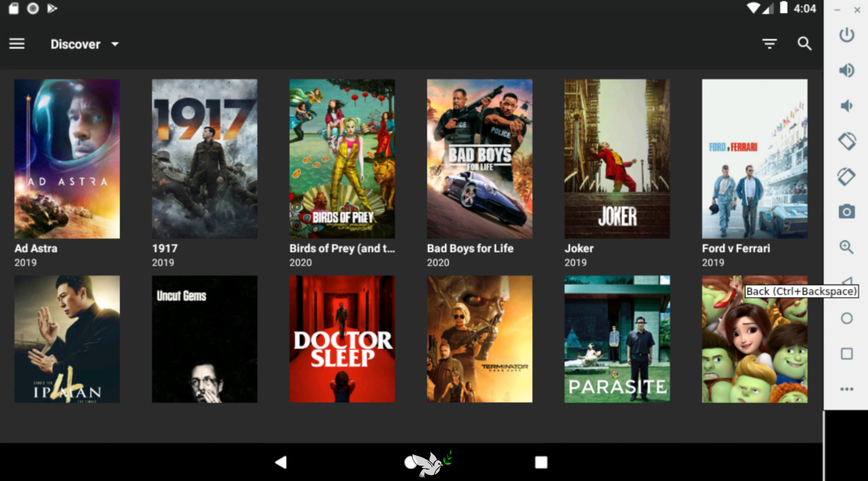Viewport: 868px width, 481px height.
Task: Open the Ip Man 4 poster
Action: (67, 339)
